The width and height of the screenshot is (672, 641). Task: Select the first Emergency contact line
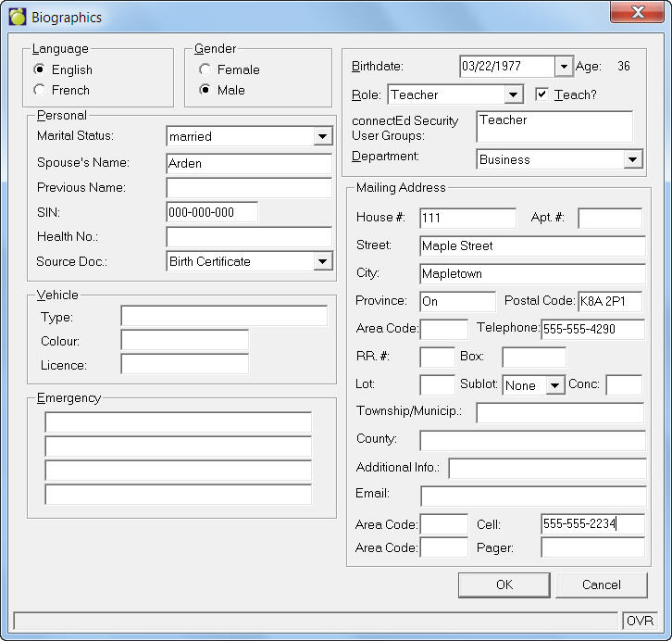click(x=178, y=423)
